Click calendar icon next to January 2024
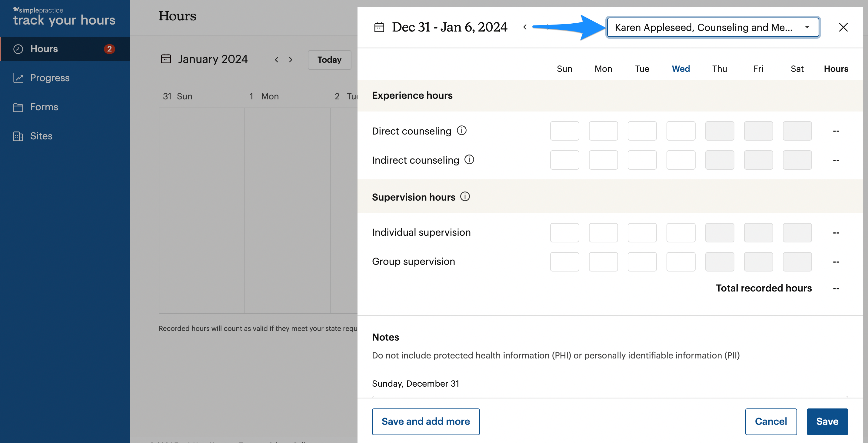This screenshot has width=868, height=443. pyautogui.click(x=166, y=59)
